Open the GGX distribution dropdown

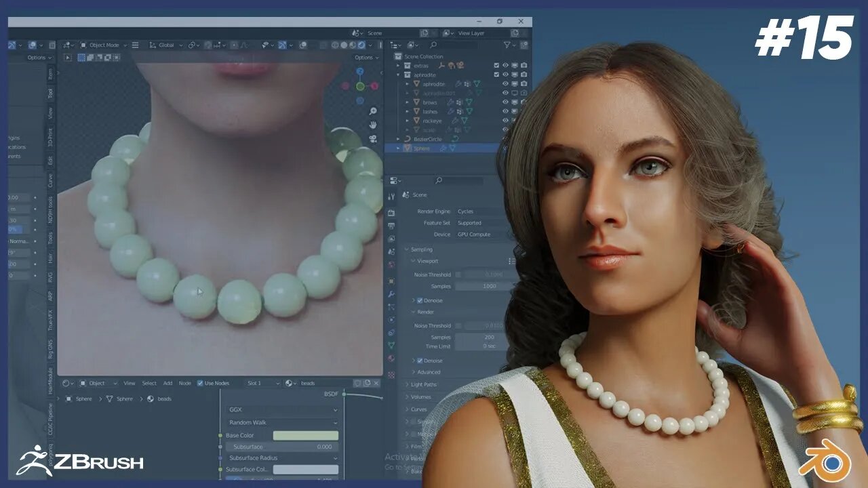tap(282, 410)
